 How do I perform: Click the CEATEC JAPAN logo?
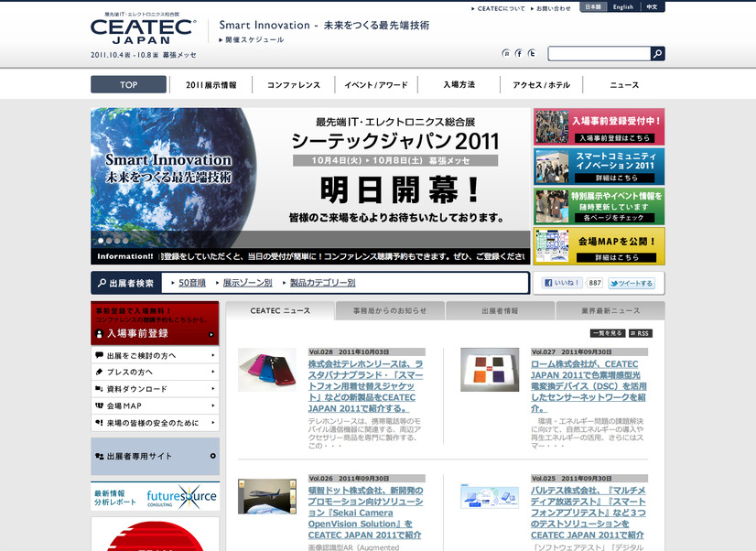coord(143,29)
